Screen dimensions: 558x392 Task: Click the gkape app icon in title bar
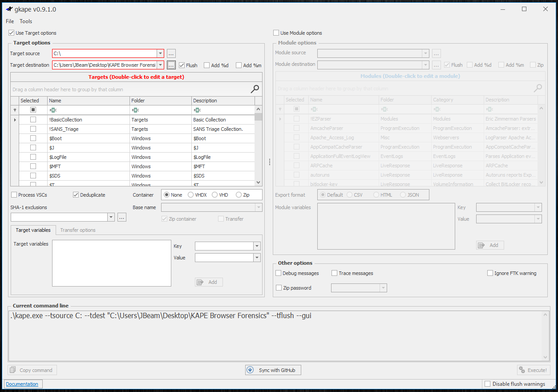[x=9, y=9]
